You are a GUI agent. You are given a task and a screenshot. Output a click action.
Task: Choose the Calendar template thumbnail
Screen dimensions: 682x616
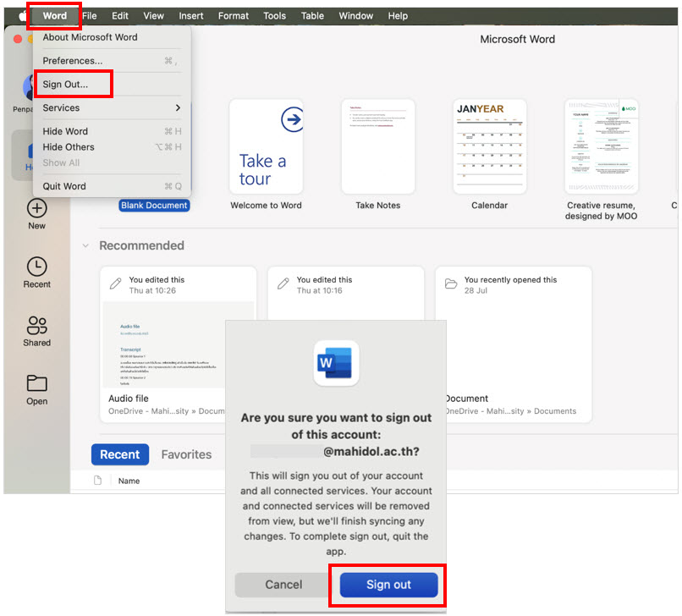pyautogui.click(x=489, y=146)
